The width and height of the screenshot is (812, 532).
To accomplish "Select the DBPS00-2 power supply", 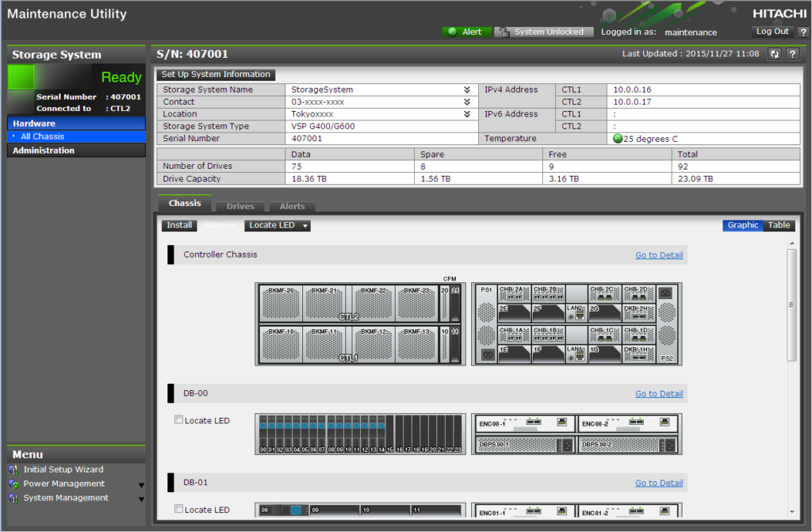I will 628,445.
